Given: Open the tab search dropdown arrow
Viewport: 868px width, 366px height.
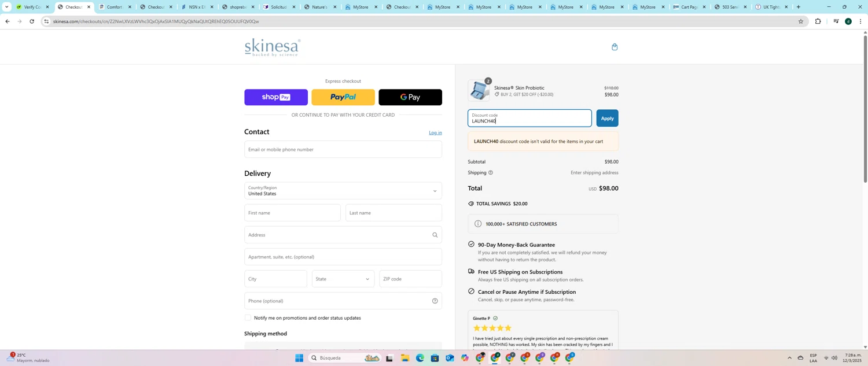Looking at the screenshot, I should click(x=6, y=7).
